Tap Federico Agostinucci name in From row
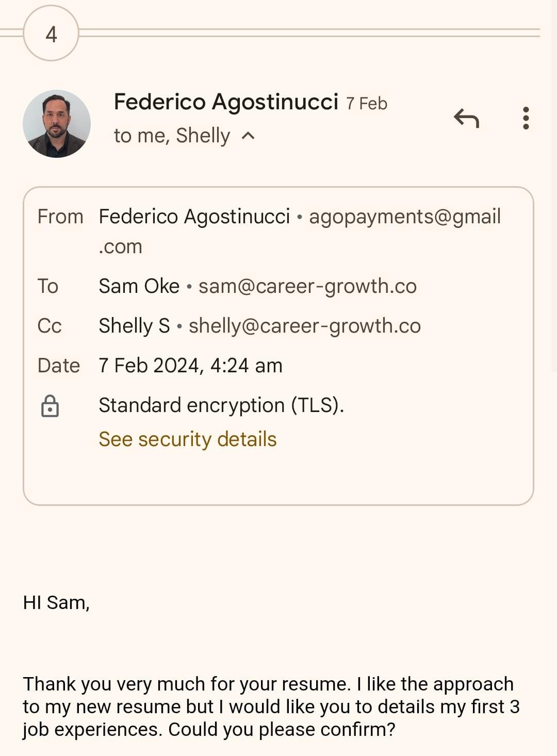The height and width of the screenshot is (756, 557). coord(194,217)
